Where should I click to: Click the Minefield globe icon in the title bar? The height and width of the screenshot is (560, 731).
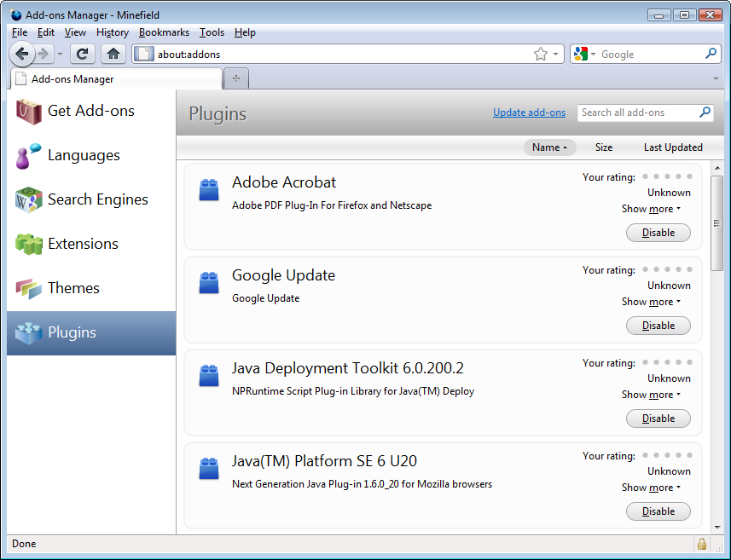tap(16, 14)
